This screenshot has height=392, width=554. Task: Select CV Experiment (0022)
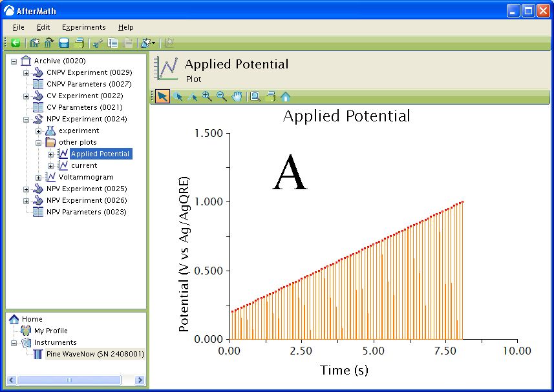click(x=85, y=96)
